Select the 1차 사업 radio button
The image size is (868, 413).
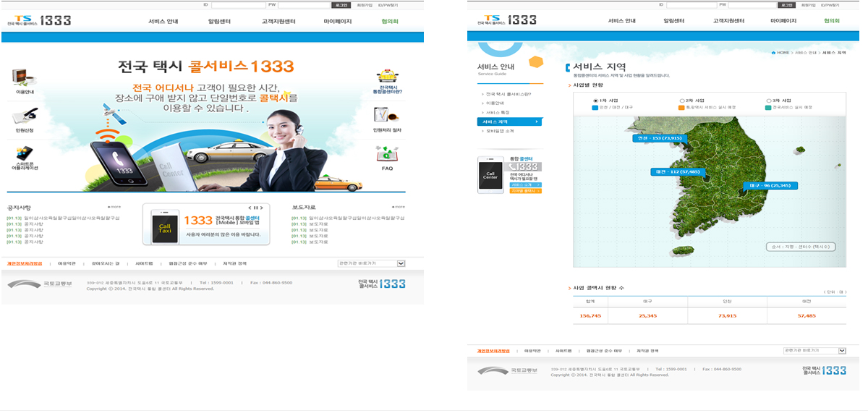click(595, 101)
